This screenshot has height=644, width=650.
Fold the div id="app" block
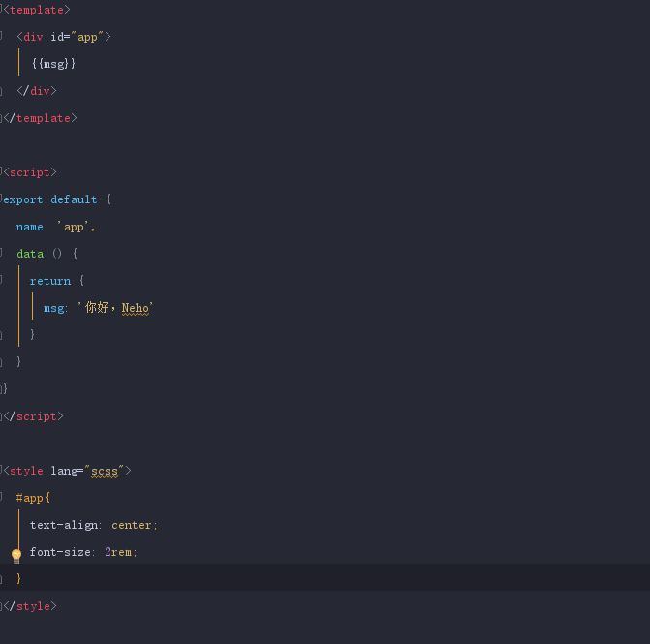tap(3, 37)
